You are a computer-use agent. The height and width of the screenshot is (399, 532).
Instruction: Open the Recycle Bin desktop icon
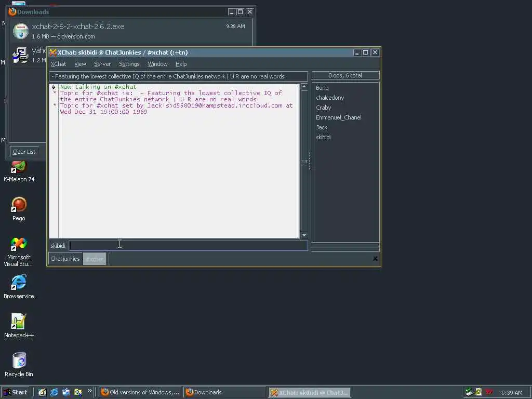[x=19, y=365]
